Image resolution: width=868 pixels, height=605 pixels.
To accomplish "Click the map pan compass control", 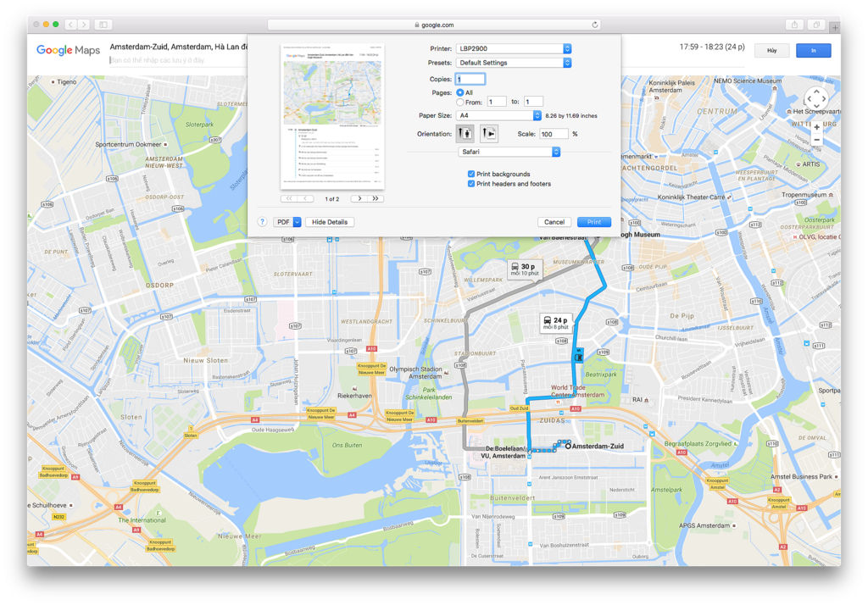I will coord(816,99).
